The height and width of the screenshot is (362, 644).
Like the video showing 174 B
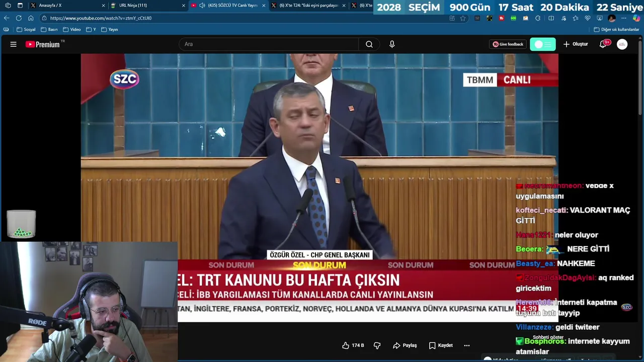(353, 345)
